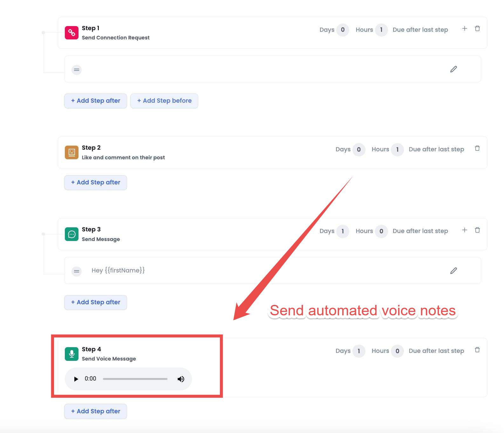Add a step after Step 3
Image resolution: width=504 pixels, height=433 pixels.
96,302
